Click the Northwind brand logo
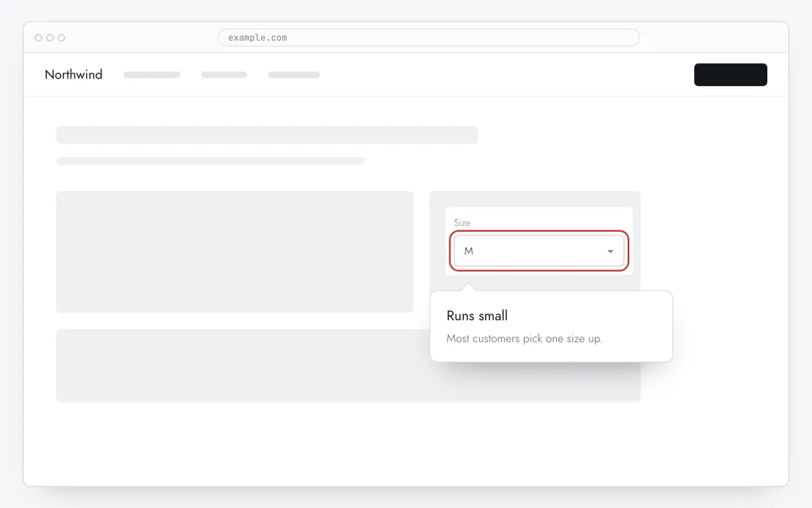The width and height of the screenshot is (812, 508). 73,75
